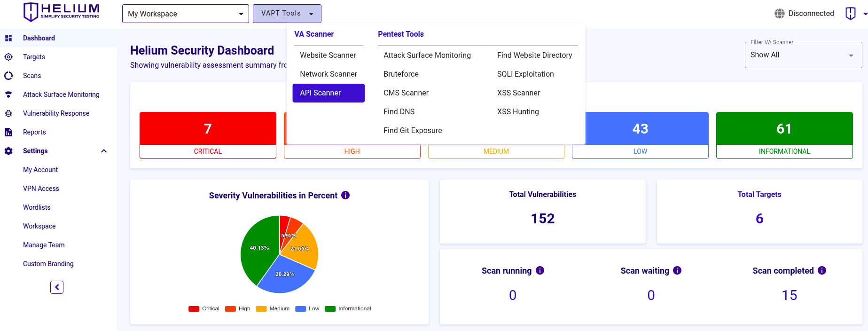This screenshot has height=331, width=868.
Task: Click the Disconnected status text
Action: point(811,14)
